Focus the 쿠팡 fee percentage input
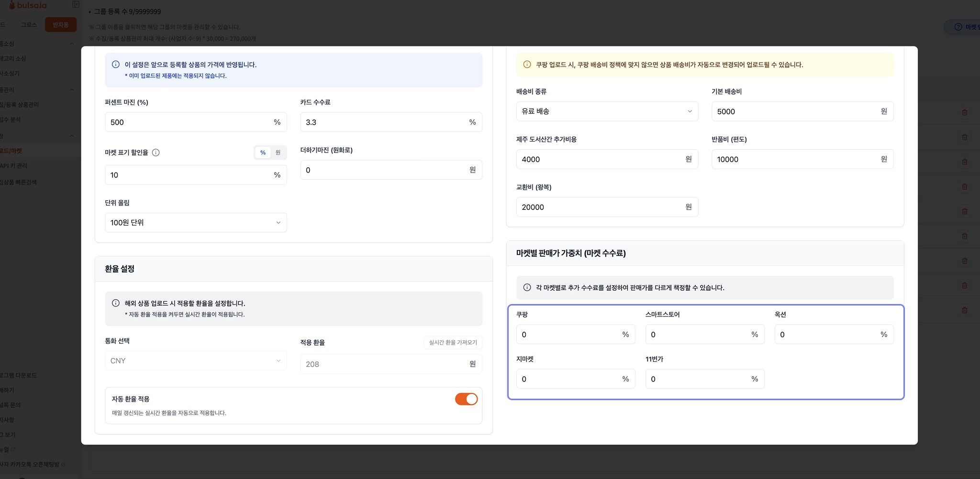 576,335
